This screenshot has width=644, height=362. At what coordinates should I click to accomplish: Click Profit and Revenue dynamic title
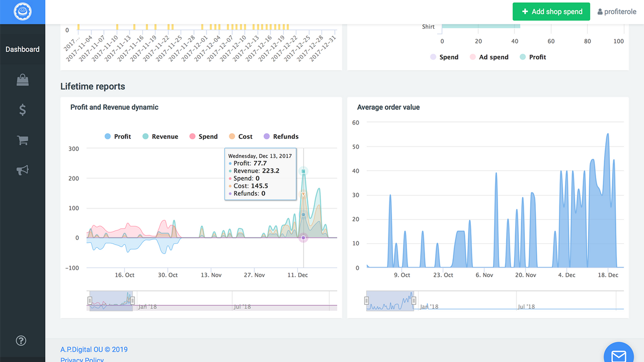click(114, 107)
